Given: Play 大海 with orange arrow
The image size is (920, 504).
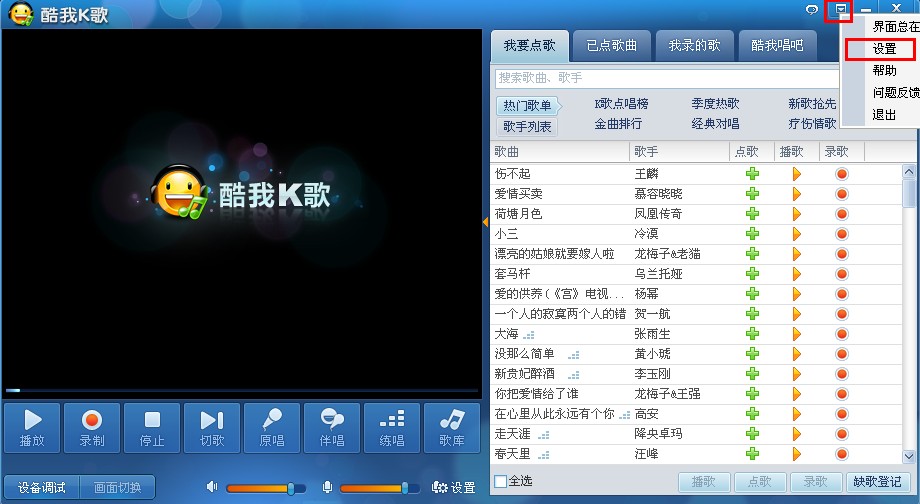Looking at the screenshot, I should (797, 334).
